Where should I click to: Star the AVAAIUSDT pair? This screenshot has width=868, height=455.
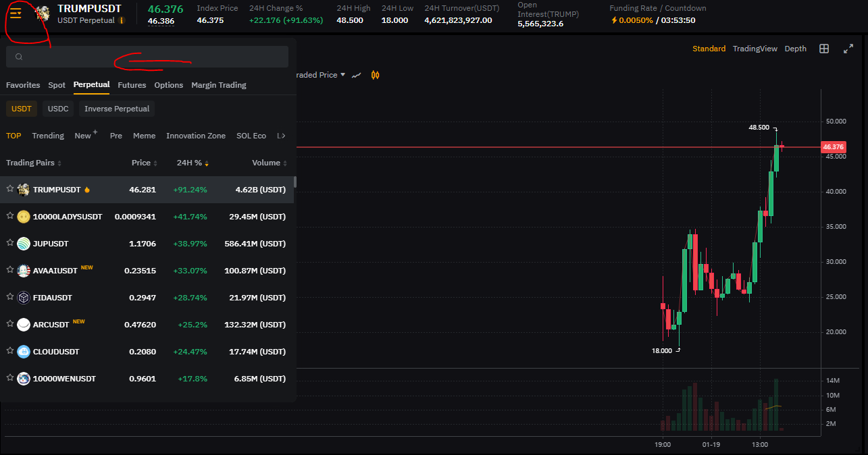point(10,270)
